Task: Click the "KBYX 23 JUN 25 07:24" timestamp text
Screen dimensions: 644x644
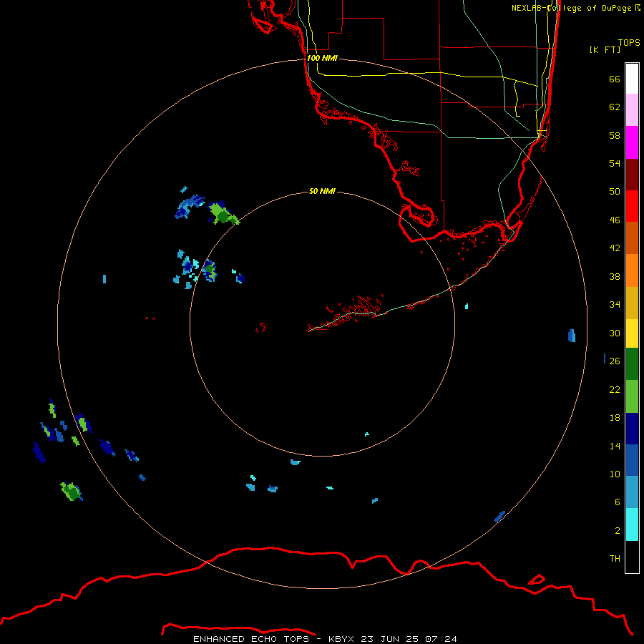Action: [x=392, y=639]
